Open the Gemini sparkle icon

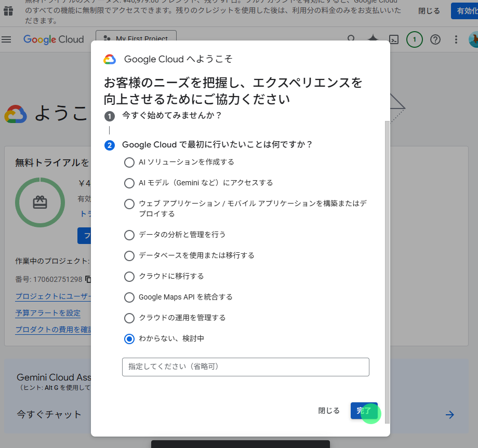pos(373,39)
